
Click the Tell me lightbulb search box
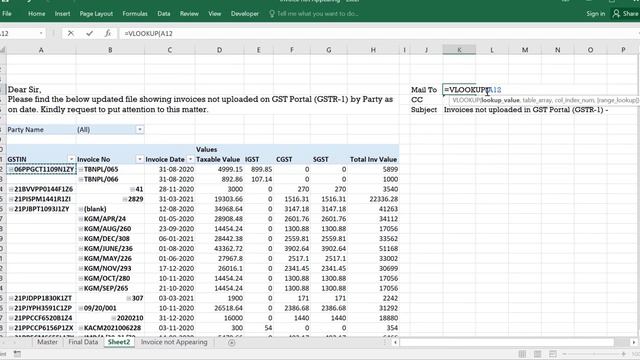[313, 14]
